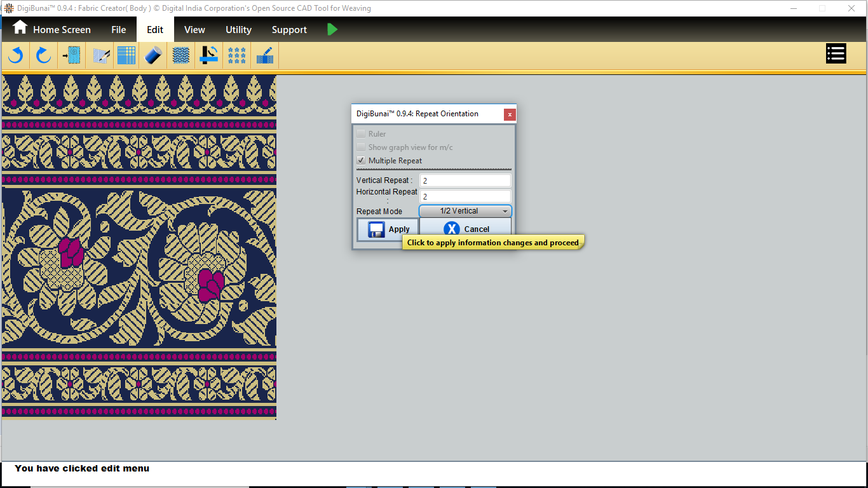
Task: Open the hamburger list menu icon
Action: (x=836, y=54)
